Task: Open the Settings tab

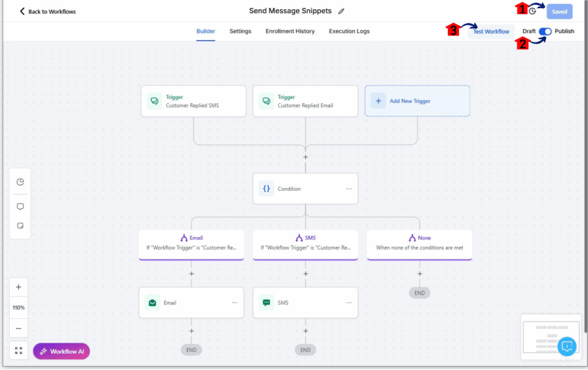Action: (x=241, y=31)
